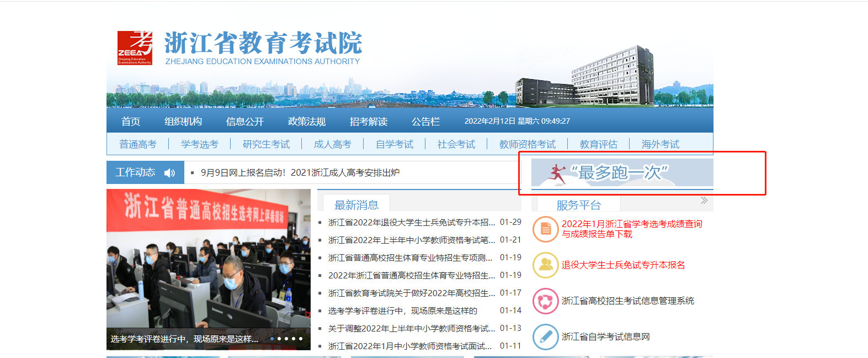
Task: Open 政策法规 menu item
Action: coord(307,121)
